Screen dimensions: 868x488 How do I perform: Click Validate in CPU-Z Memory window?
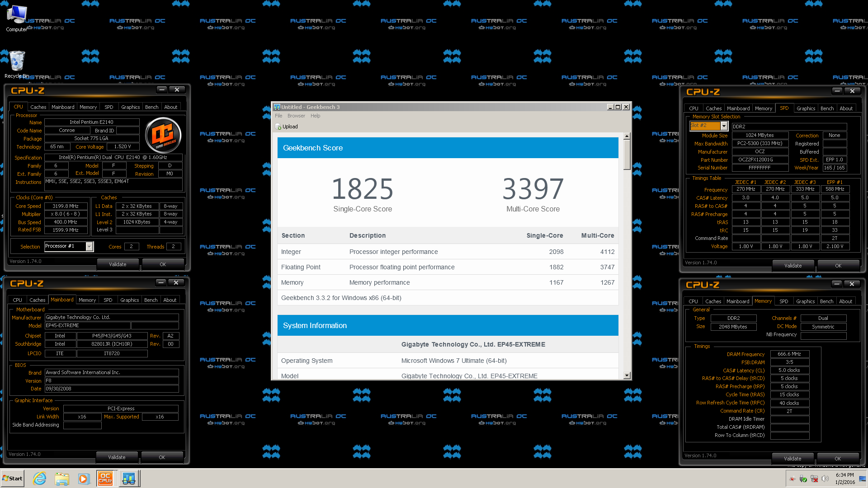click(x=793, y=459)
